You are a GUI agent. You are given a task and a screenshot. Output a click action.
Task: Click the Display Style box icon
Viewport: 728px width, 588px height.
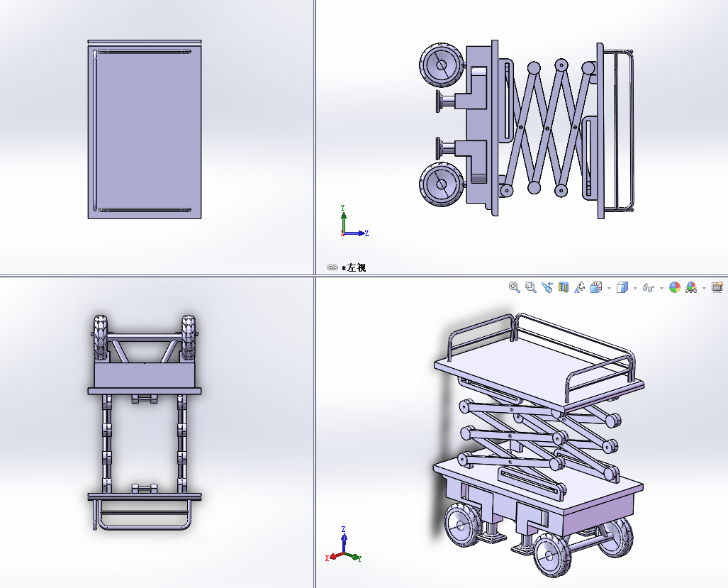click(622, 287)
